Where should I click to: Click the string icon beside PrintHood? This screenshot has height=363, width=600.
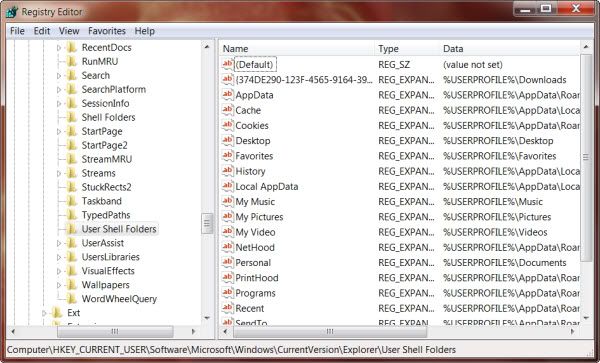(x=227, y=277)
